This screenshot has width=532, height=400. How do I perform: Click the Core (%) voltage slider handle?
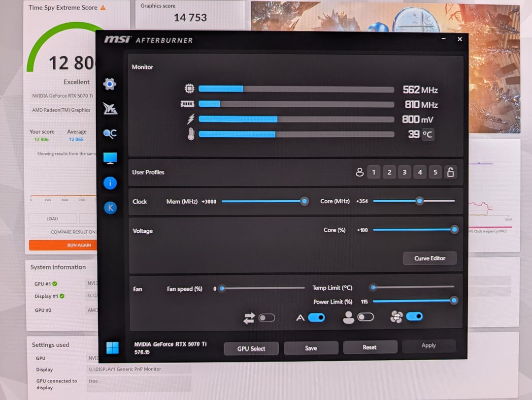454,229
